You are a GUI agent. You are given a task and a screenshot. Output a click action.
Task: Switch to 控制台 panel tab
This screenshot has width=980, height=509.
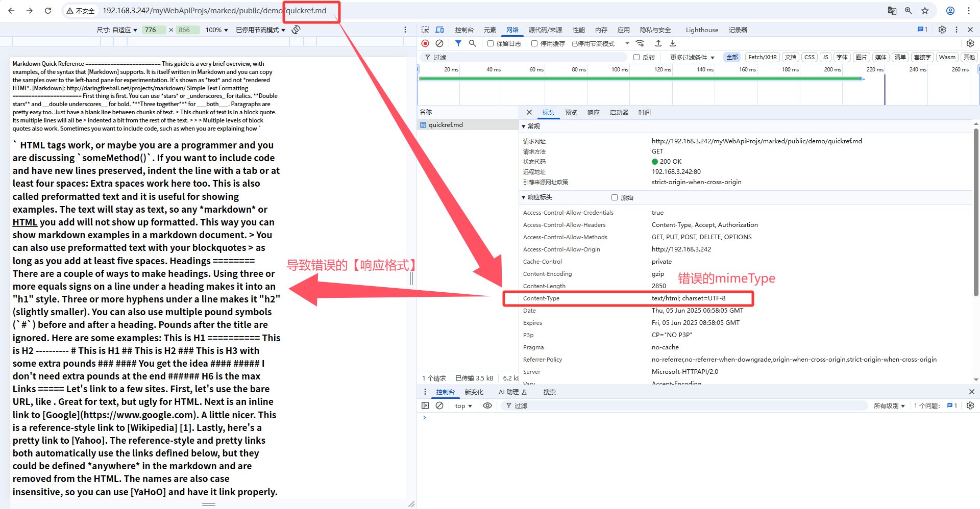464,30
